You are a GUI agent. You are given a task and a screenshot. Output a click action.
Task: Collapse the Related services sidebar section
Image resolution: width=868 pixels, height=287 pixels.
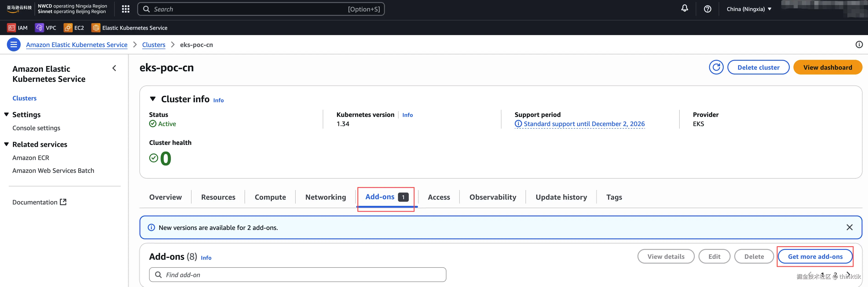[6, 144]
